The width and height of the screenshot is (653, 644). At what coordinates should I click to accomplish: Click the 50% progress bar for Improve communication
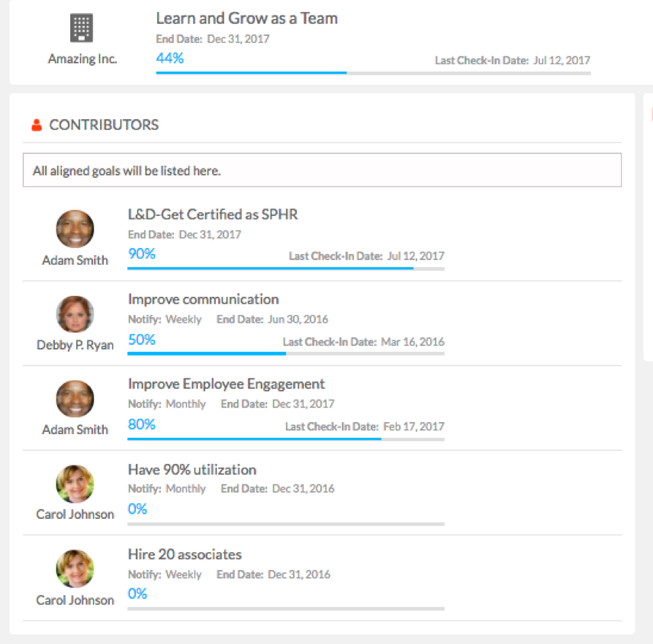point(286,353)
